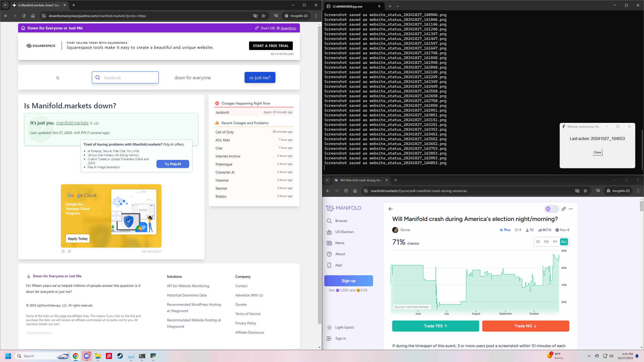Click Trade NO button

coord(526,326)
